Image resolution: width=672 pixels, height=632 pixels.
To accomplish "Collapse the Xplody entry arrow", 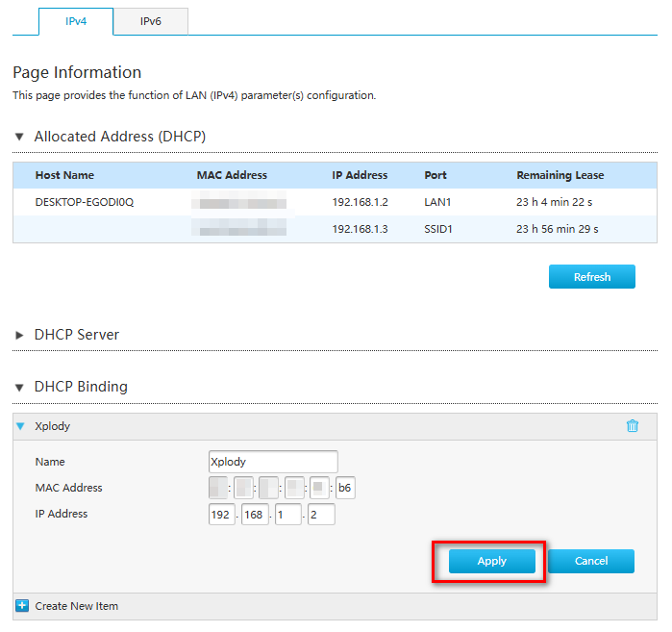I will point(21,426).
